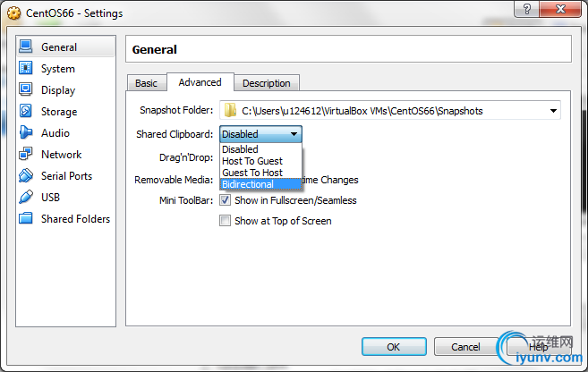Collapse the Shared Clipboard combo box

point(260,134)
